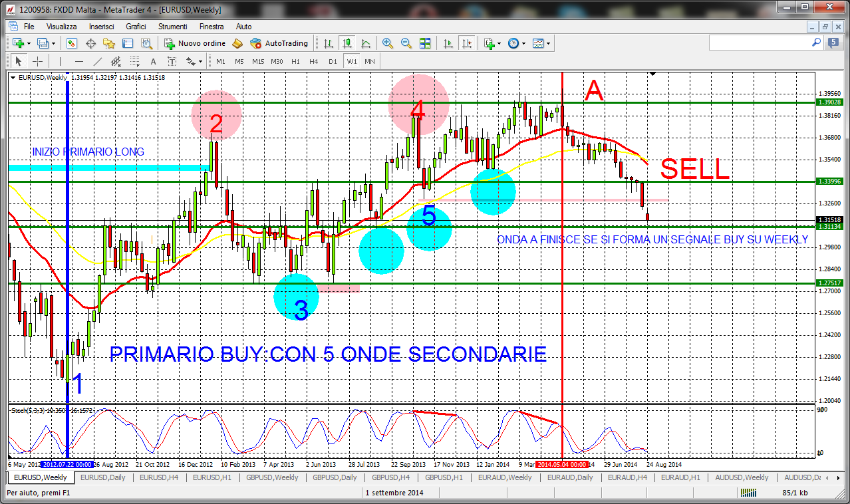This screenshot has height=504, width=850.
Task: Select the Text tool (A)
Action: click(x=153, y=61)
